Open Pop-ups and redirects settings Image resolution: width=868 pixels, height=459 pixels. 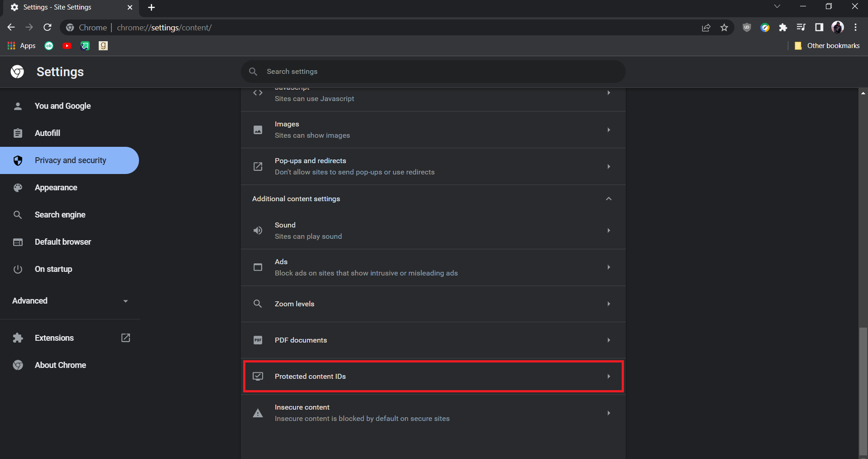tap(433, 166)
